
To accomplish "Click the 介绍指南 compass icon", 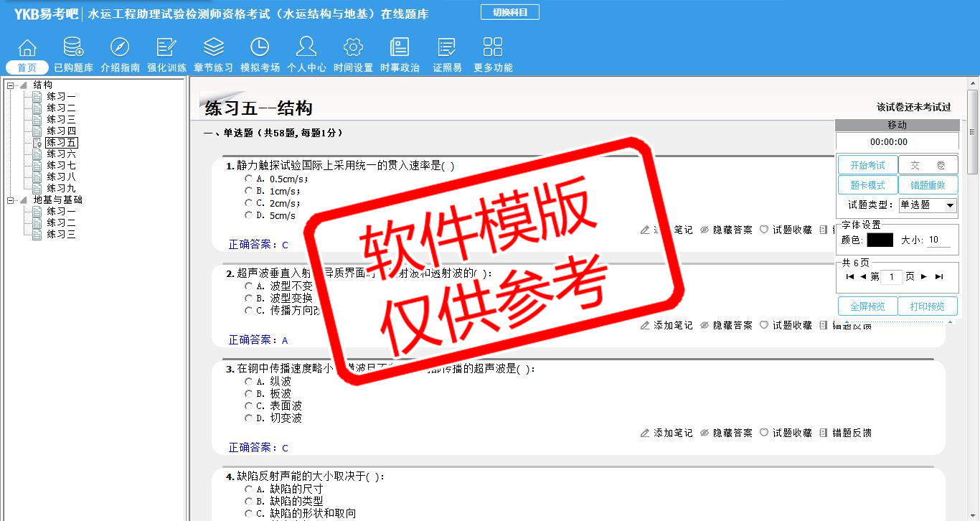I will (120, 47).
